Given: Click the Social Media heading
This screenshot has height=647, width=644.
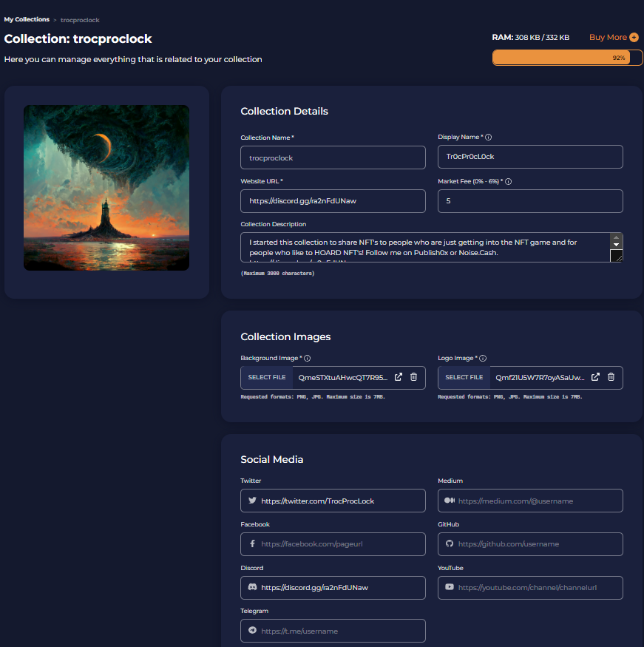Looking at the screenshot, I should (272, 459).
